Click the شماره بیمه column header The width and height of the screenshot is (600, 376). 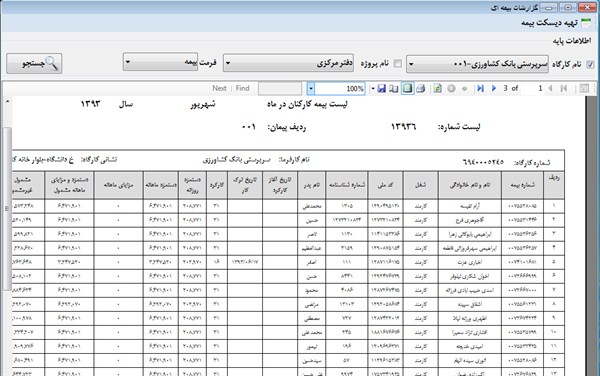coord(522,185)
